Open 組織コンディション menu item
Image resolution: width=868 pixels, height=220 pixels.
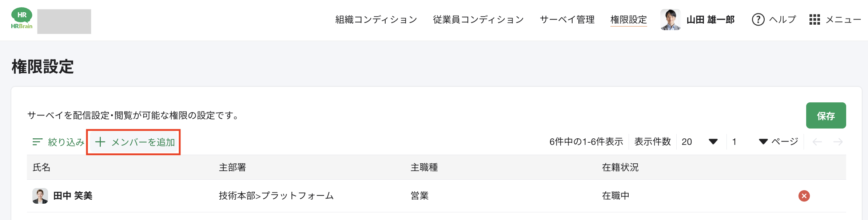point(376,20)
